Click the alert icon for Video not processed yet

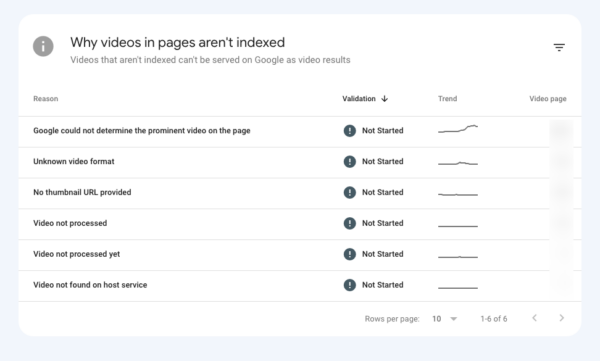(x=350, y=254)
